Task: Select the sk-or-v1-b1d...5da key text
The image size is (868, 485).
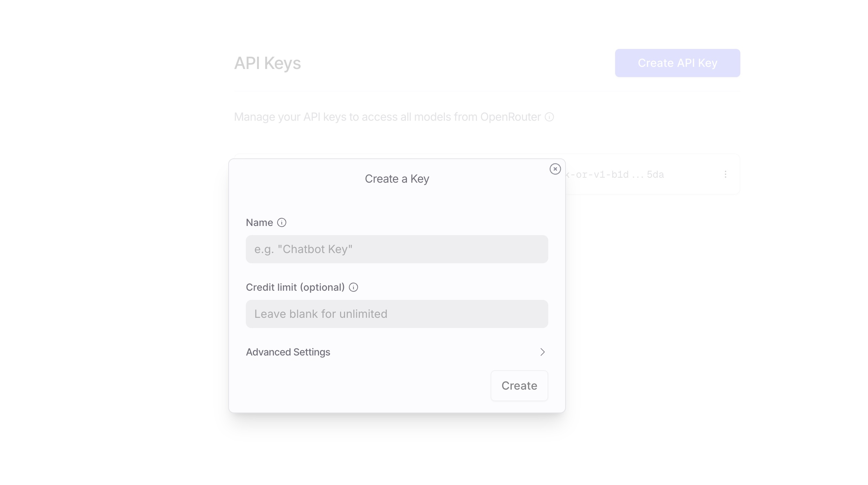Action: pos(615,175)
